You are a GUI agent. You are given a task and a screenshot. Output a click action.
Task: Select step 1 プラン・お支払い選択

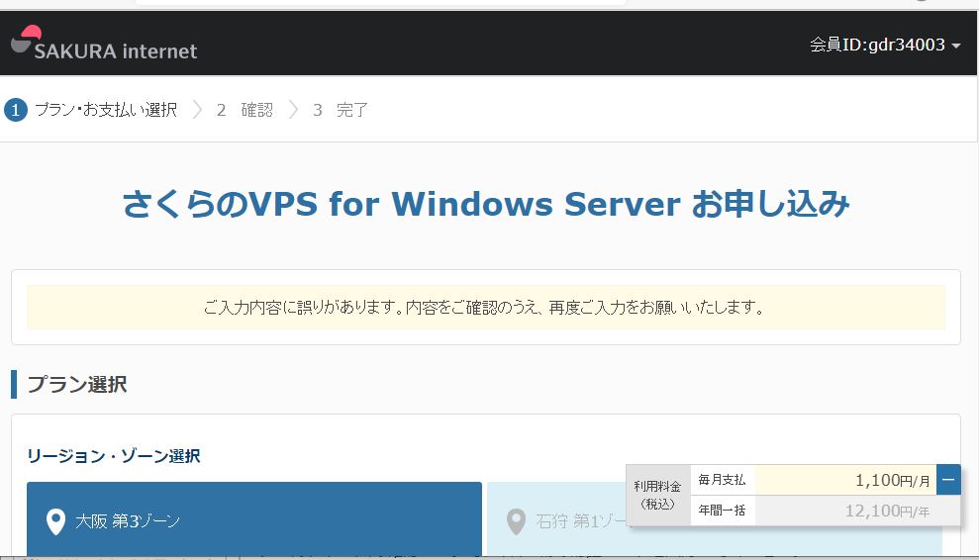pos(91,110)
